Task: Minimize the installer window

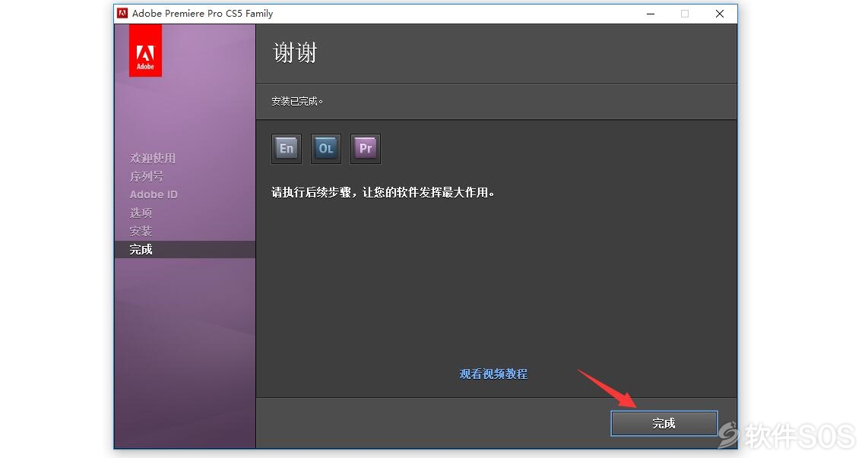Action: click(651, 14)
